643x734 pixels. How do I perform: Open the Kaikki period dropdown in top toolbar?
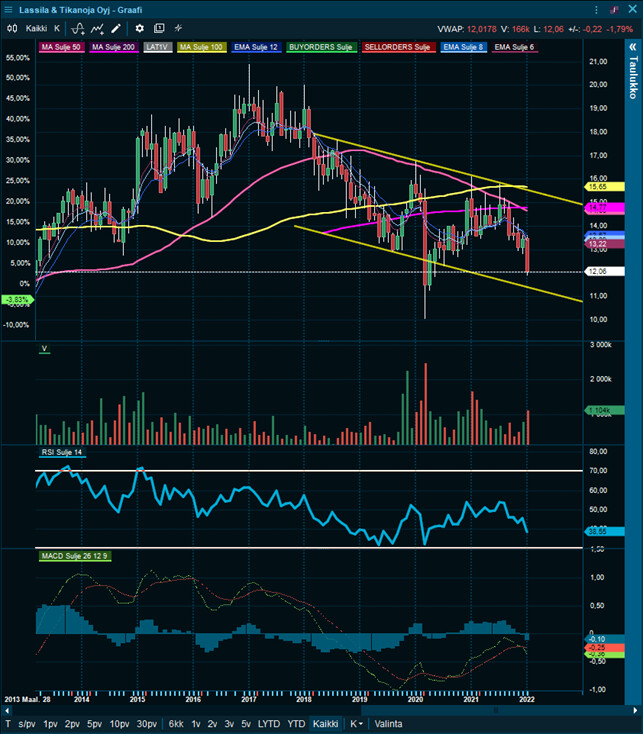pyautogui.click(x=35, y=28)
